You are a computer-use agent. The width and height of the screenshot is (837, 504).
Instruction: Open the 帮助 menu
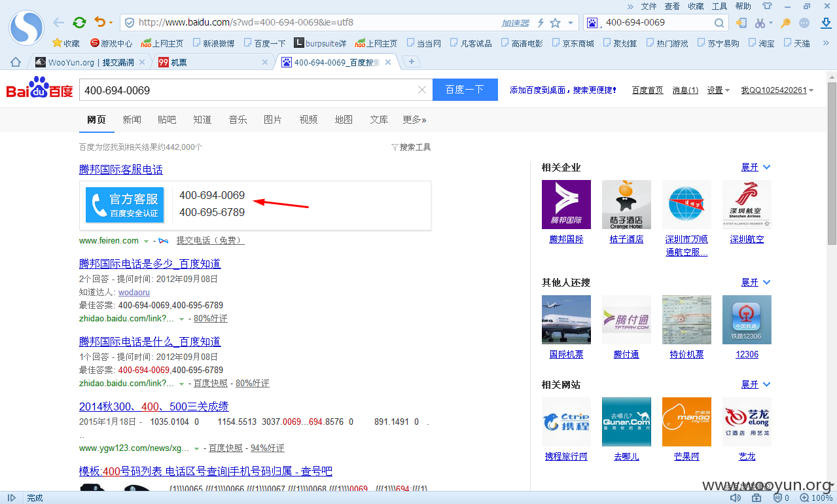click(x=743, y=6)
